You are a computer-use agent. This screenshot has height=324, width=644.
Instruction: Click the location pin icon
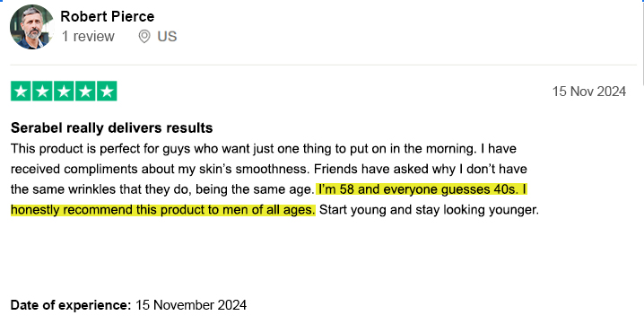(144, 36)
